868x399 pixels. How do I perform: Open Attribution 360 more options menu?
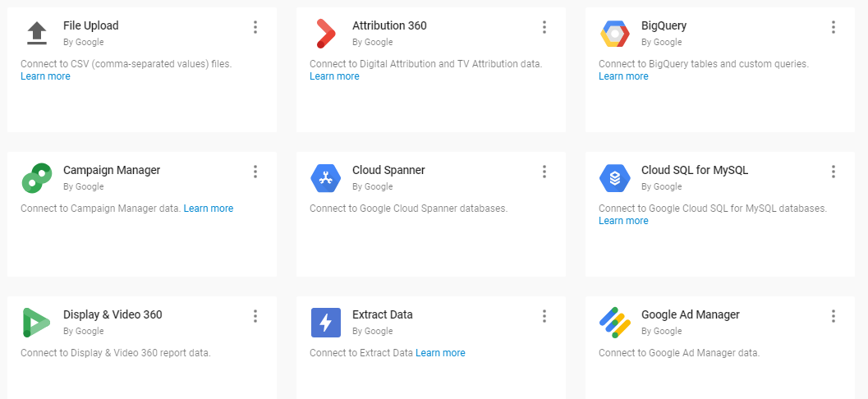tap(544, 27)
